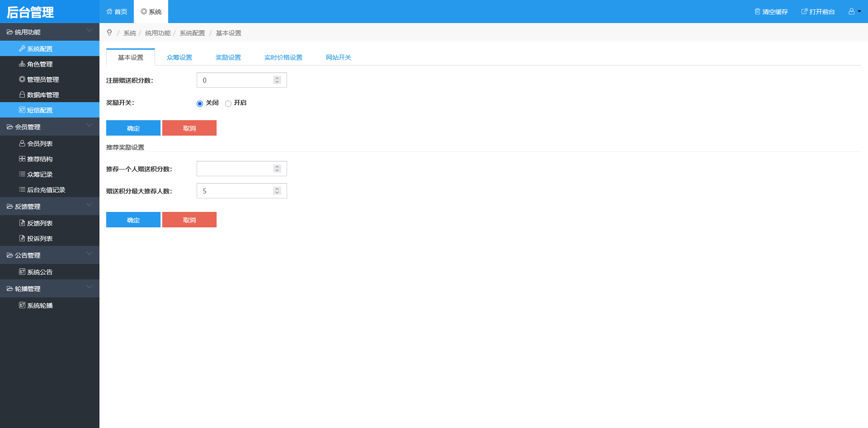
Task: Click the 系统 breadcrumb link
Action: click(130, 33)
